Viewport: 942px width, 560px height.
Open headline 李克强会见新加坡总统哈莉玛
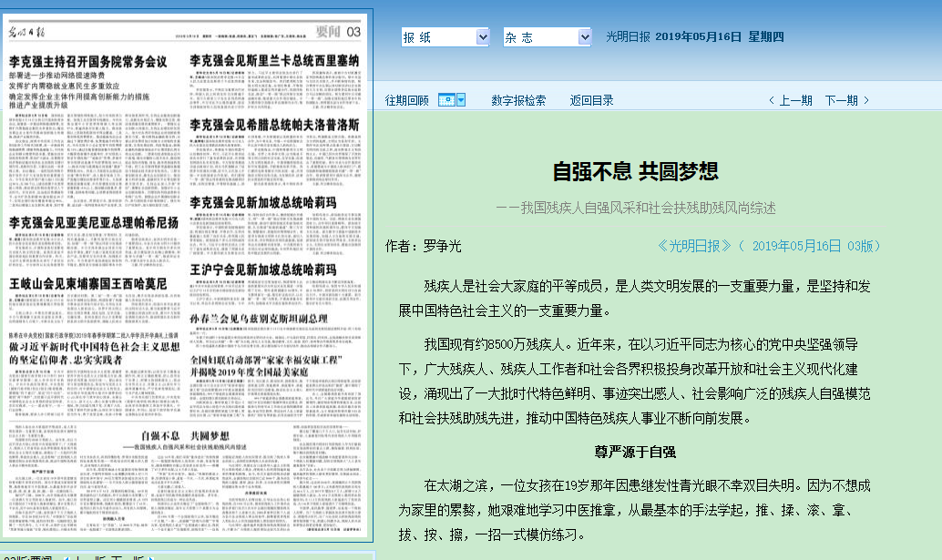click(263, 203)
